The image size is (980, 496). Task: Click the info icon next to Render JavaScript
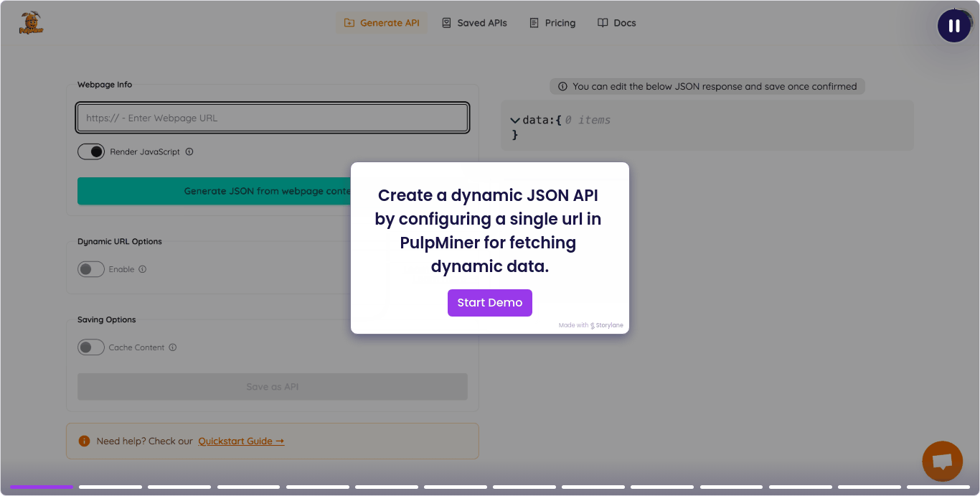tap(189, 151)
